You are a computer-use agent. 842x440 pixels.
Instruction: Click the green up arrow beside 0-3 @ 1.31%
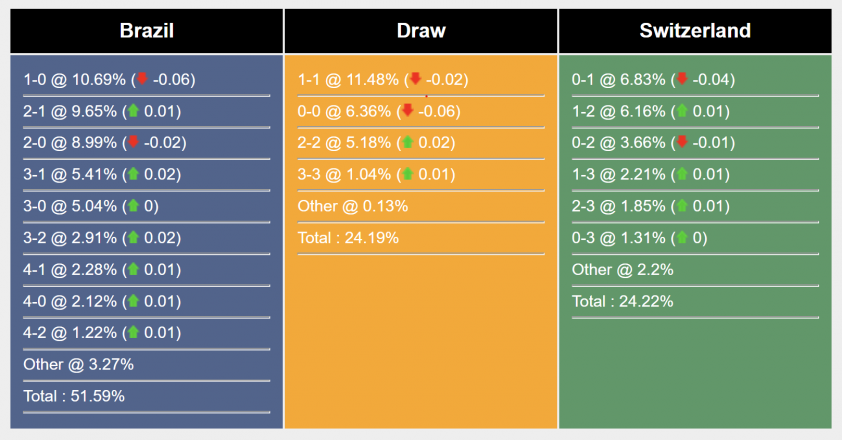(682, 237)
